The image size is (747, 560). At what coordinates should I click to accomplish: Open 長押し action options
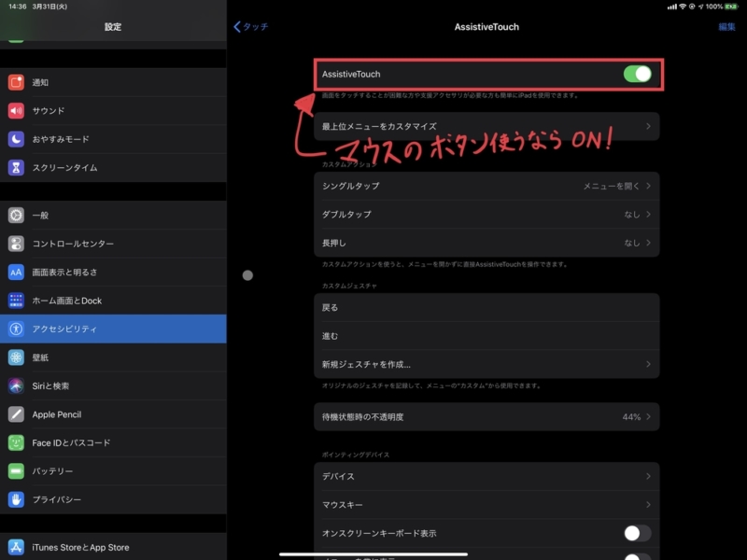point(486,243)
